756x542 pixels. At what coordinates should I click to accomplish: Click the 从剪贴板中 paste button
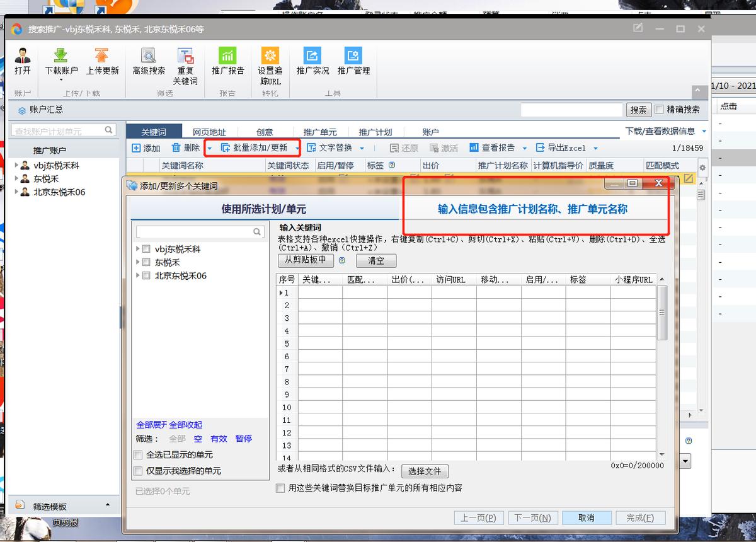[x=306, y=260]
